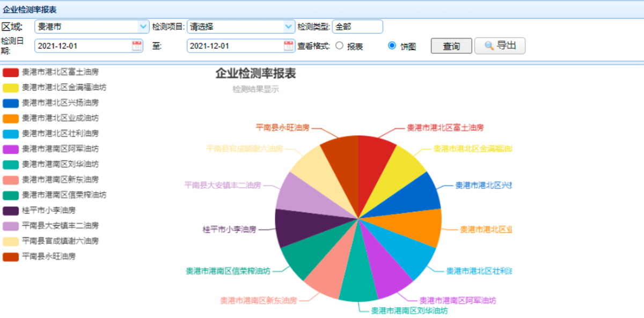Click pie label 桂平市小李油房

229,229
